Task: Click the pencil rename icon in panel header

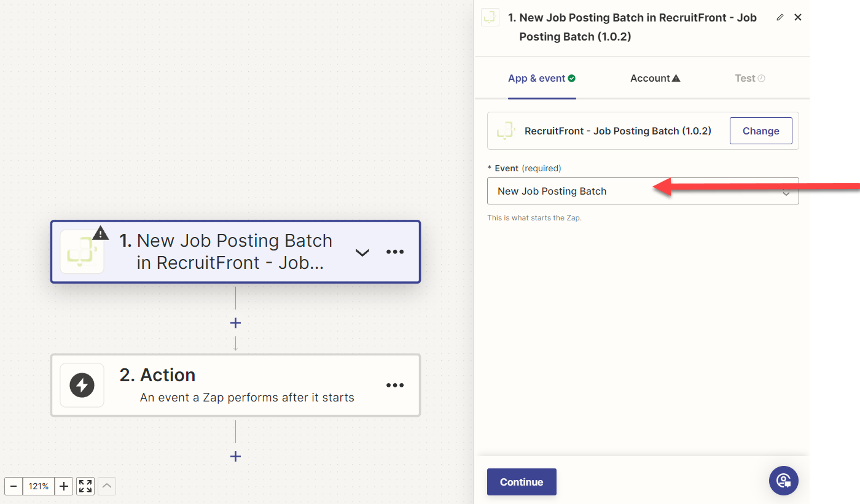Action: pos(780,18)
